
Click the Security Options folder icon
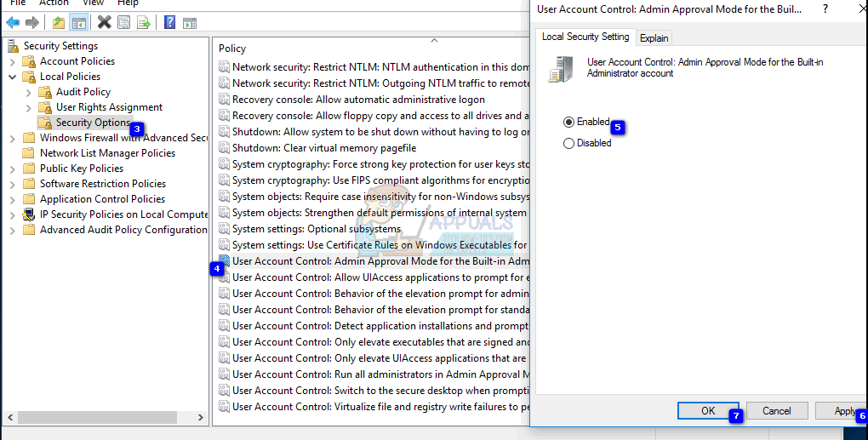click(x=45, y=123)
